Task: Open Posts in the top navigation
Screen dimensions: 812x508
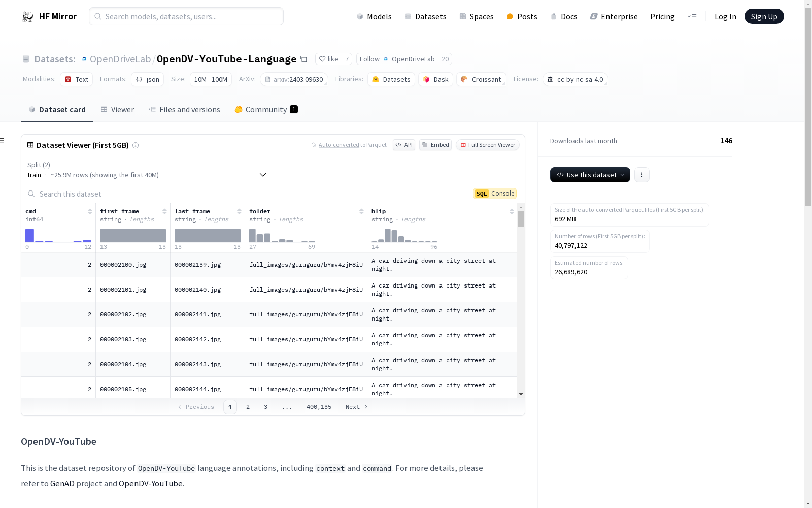Action: tap(522, 17)
